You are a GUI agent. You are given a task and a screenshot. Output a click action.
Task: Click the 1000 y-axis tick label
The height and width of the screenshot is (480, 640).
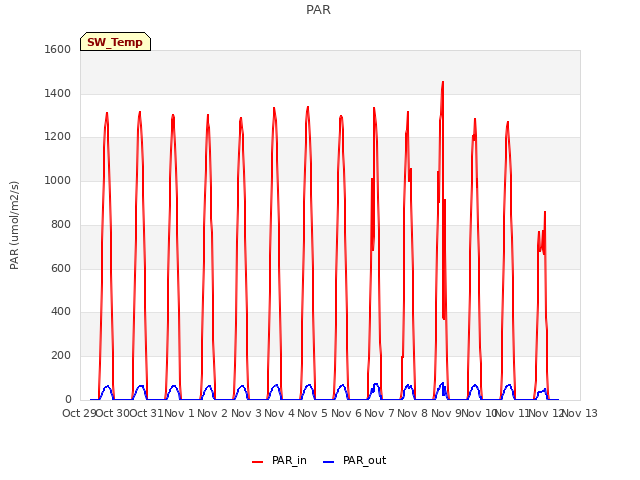pos(58,180)
